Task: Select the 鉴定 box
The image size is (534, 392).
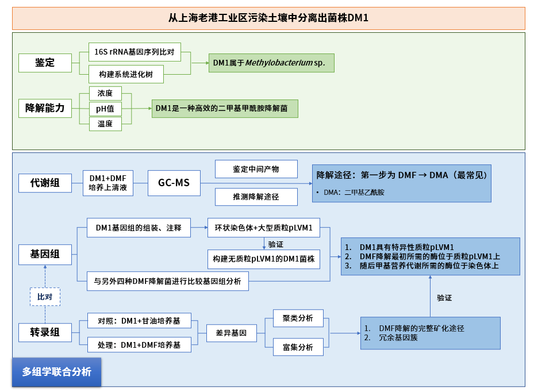Action: pyautogui.click(x=45, y=63)
